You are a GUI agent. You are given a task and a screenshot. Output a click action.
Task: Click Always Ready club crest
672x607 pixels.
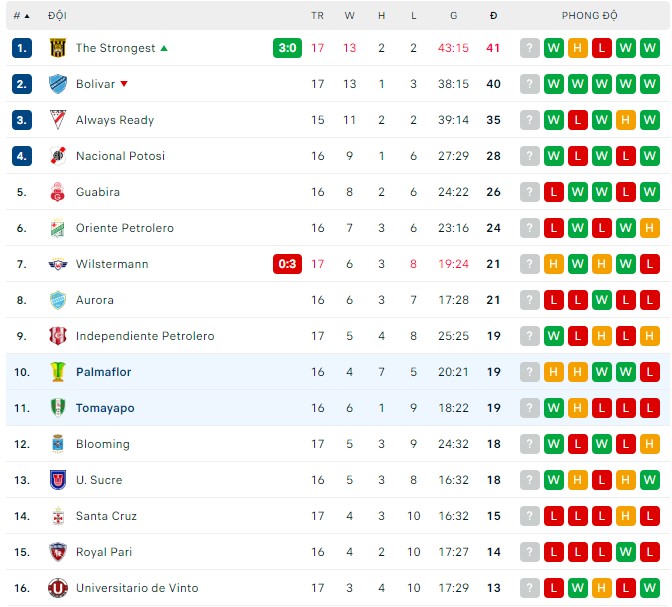(57, 120)
